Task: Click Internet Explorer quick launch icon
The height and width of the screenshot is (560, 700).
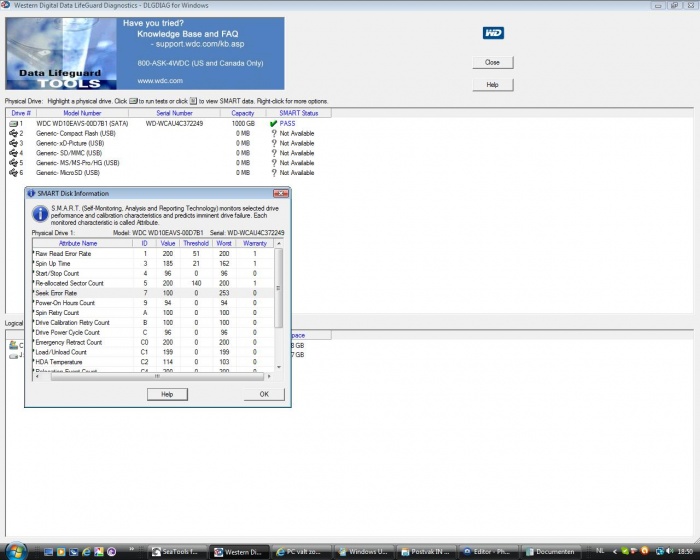Action: tap(86, 552)
